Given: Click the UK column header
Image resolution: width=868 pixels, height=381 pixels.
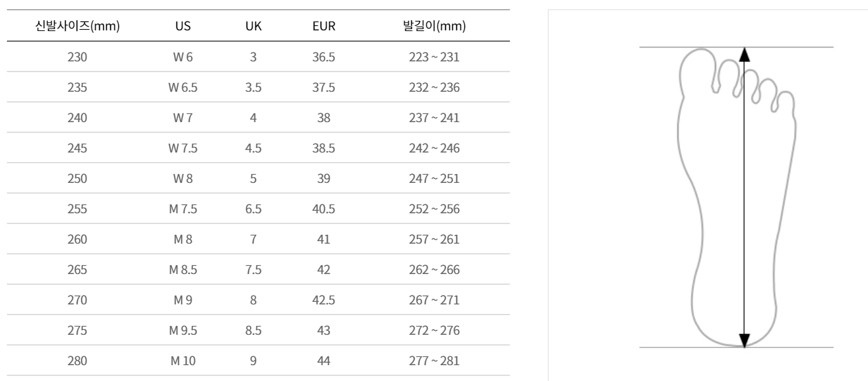Looking at the screenshot, I should [253, 27].
